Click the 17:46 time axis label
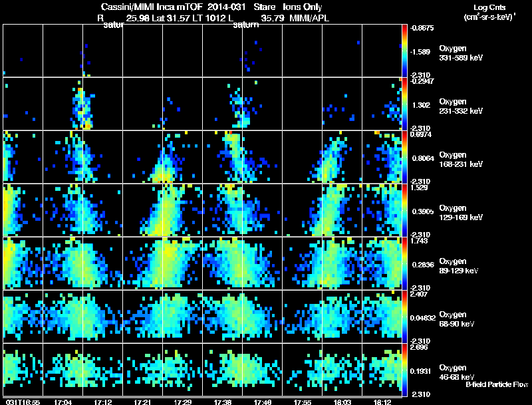The height and width of the screenshot is (405, 532). (263, 402)
